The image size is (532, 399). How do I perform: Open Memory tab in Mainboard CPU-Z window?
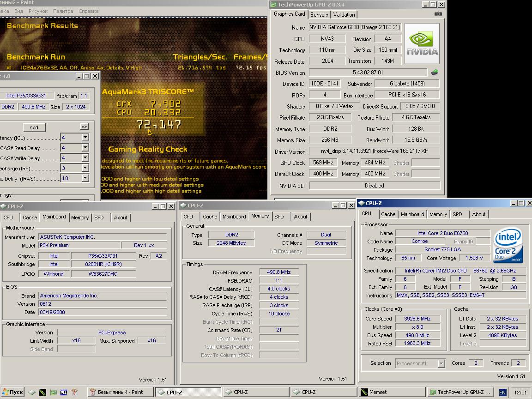point(80,218)
